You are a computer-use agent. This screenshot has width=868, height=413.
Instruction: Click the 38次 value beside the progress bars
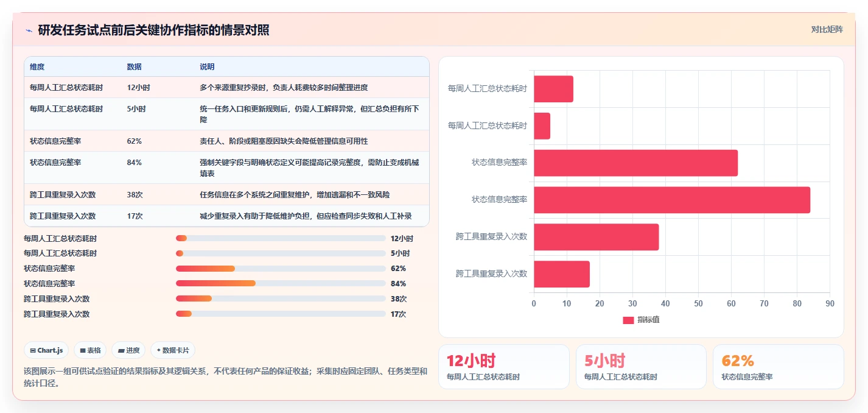tap(399, 299)
